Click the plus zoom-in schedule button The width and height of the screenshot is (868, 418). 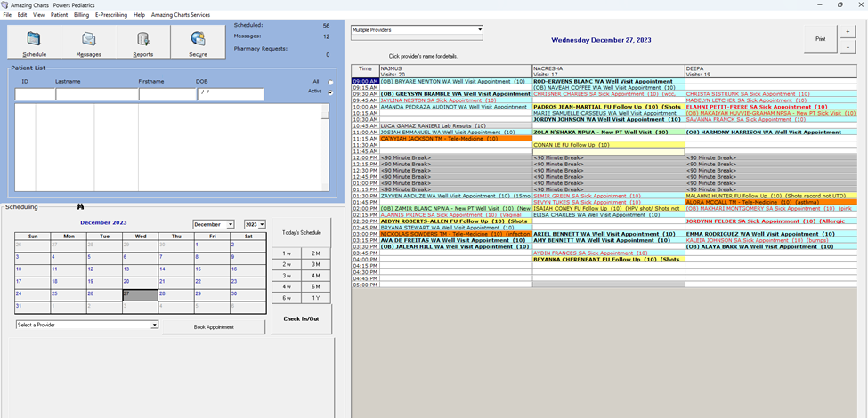pos(848,31)
